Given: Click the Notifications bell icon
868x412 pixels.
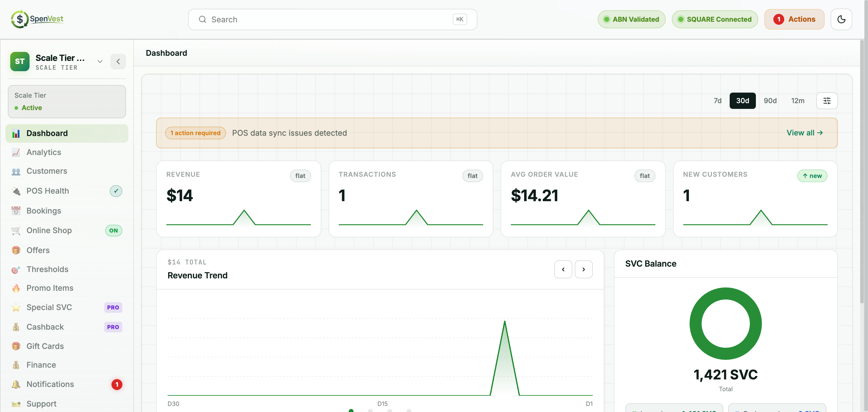Looking at the screenshot, I should point(16,384).
